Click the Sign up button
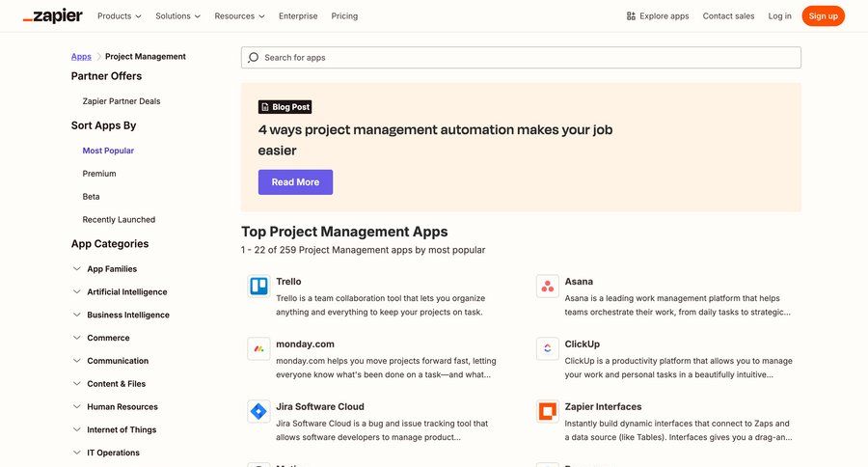Viewport: 868px width, 467px height. click(x=824, y=16)
